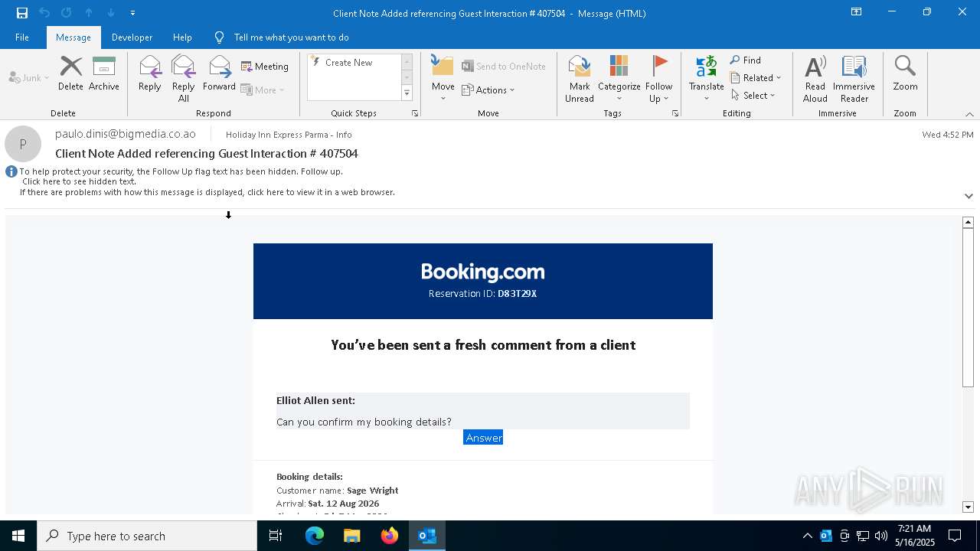
Task: Open the Help tab
Action: click(182, 37)
